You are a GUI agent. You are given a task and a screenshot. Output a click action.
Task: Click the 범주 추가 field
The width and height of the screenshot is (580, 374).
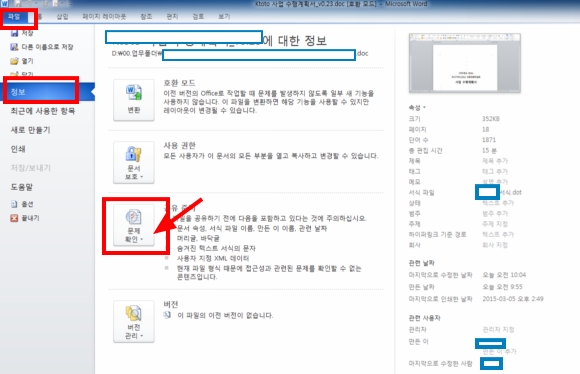coord(495,213)
